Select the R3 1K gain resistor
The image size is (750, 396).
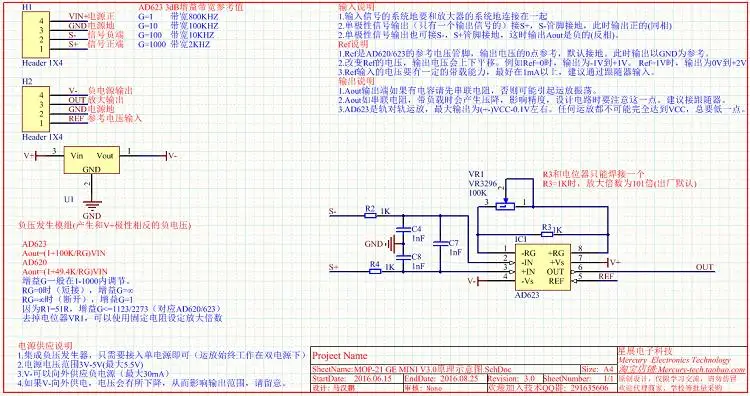tap(546, 234)
